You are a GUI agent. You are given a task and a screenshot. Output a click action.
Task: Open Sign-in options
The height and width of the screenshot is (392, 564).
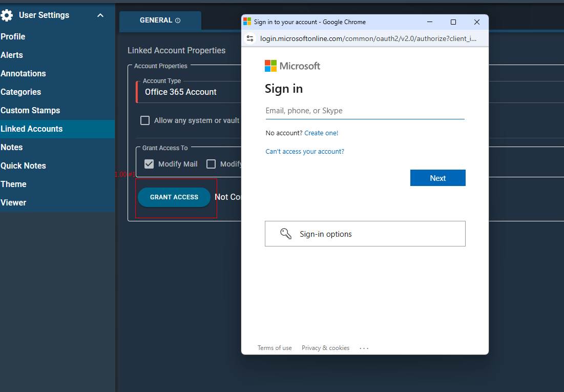pos(365,234)
